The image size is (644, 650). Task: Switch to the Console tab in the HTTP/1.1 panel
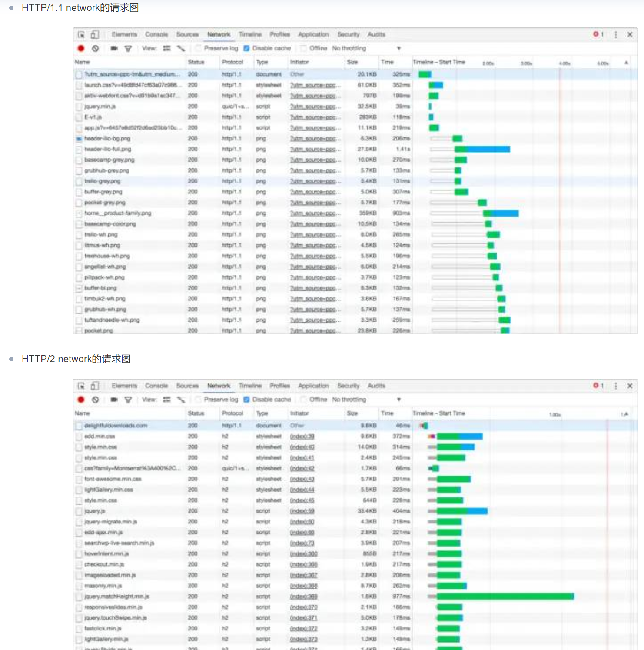pos(156,34)
